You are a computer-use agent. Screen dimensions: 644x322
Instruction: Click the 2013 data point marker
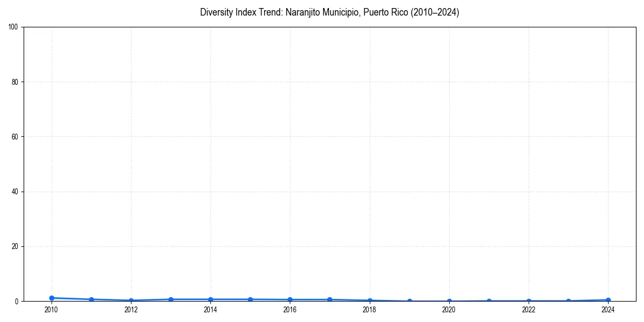click(x=170, y=298)
